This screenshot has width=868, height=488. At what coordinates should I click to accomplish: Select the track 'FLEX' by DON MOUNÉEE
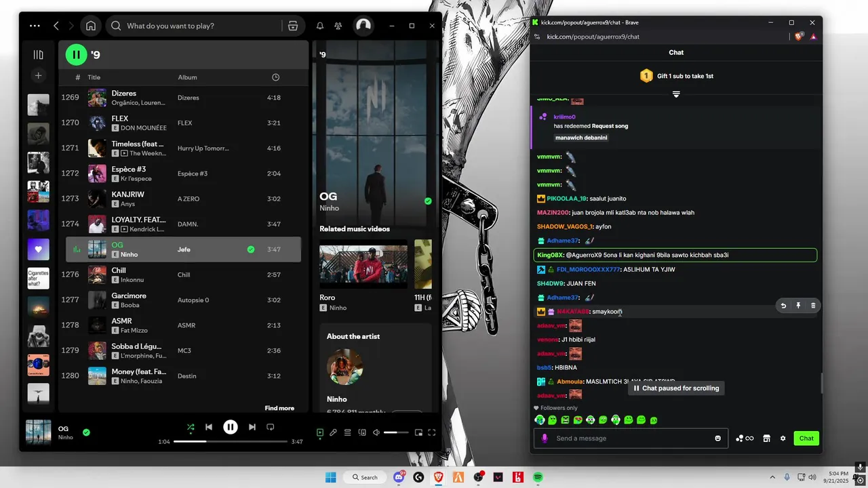[x=183, y=123]
